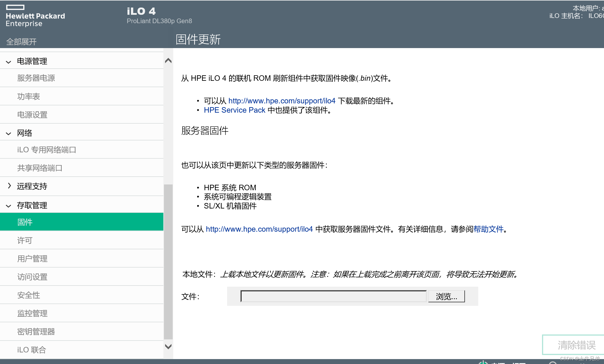The image size is (604, 364).
Task: Click the 清除错误 button
Action: point(576,345)
